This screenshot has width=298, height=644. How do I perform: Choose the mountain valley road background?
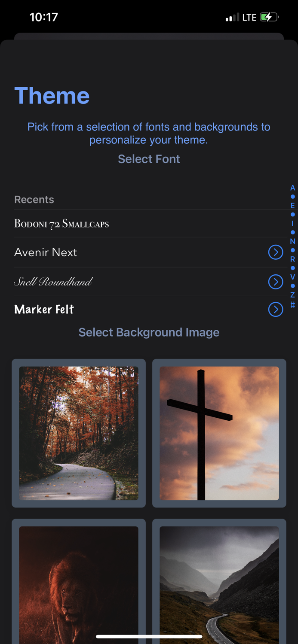(219, 582)
